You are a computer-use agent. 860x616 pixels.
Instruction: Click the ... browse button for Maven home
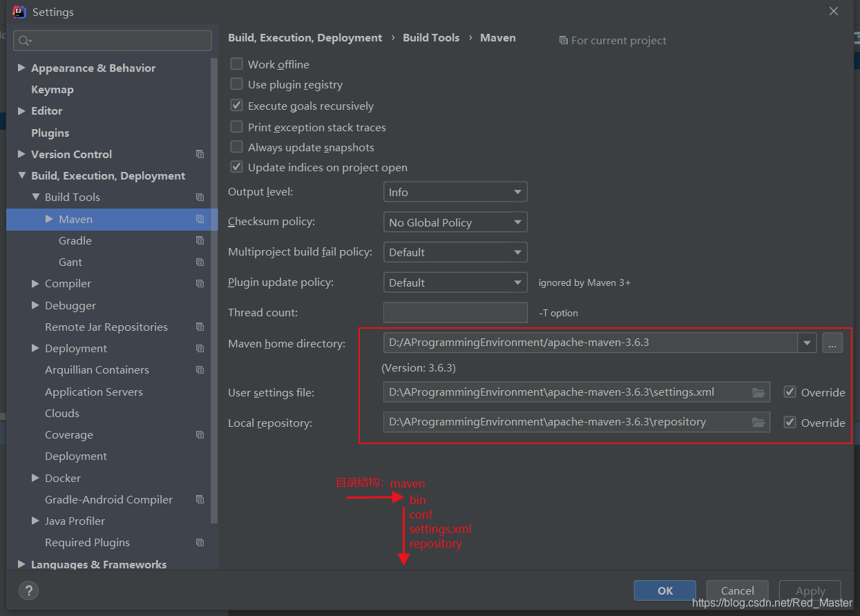coord(832,343)
